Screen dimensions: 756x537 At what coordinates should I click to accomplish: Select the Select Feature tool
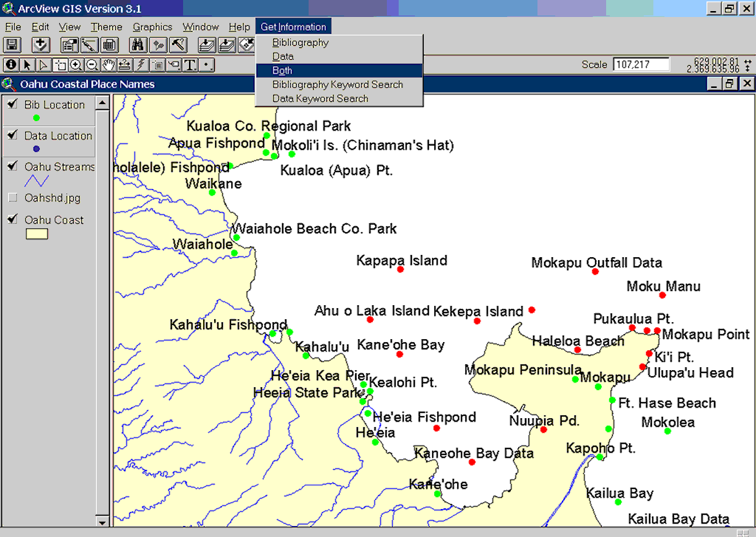click(60, 65)
